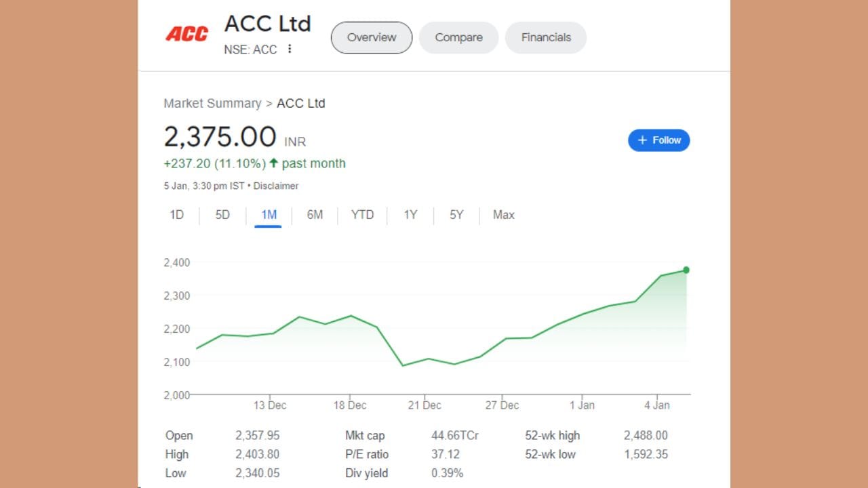Show the Max time range chart
Viewport: 868px width, 488px height.
[503, 215]
